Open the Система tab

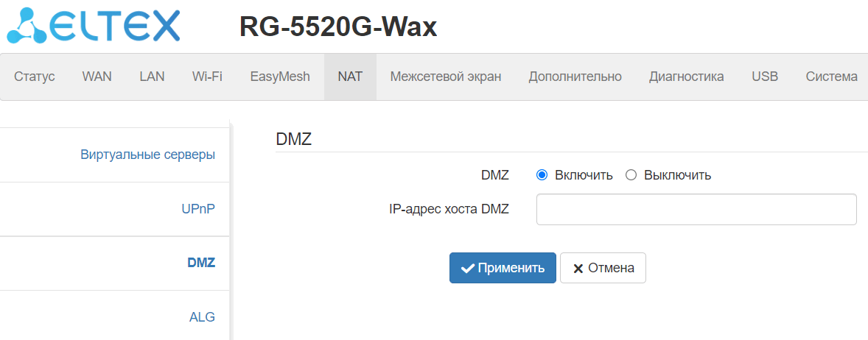831,77
